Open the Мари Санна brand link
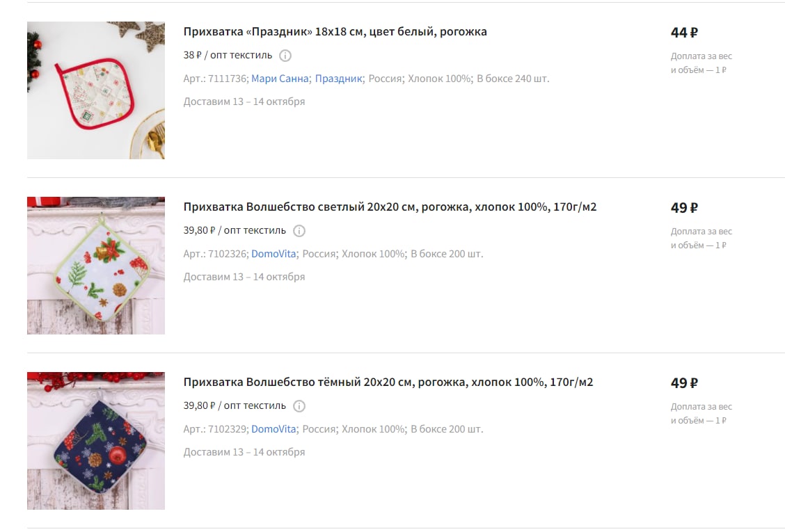 coord(280,79)
